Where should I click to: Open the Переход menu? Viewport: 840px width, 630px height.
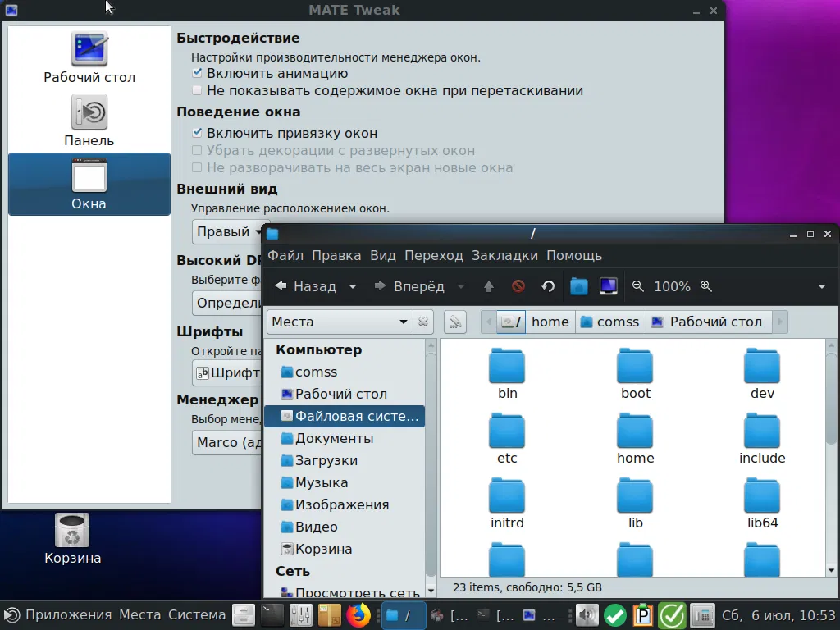433,256
